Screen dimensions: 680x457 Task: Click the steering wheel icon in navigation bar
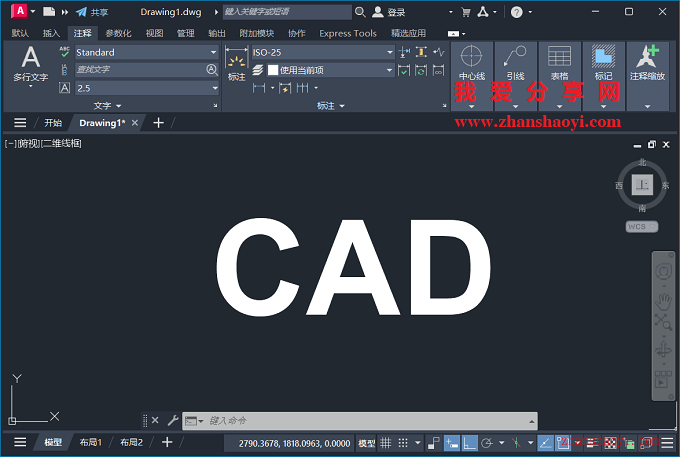tap(663, 272)
